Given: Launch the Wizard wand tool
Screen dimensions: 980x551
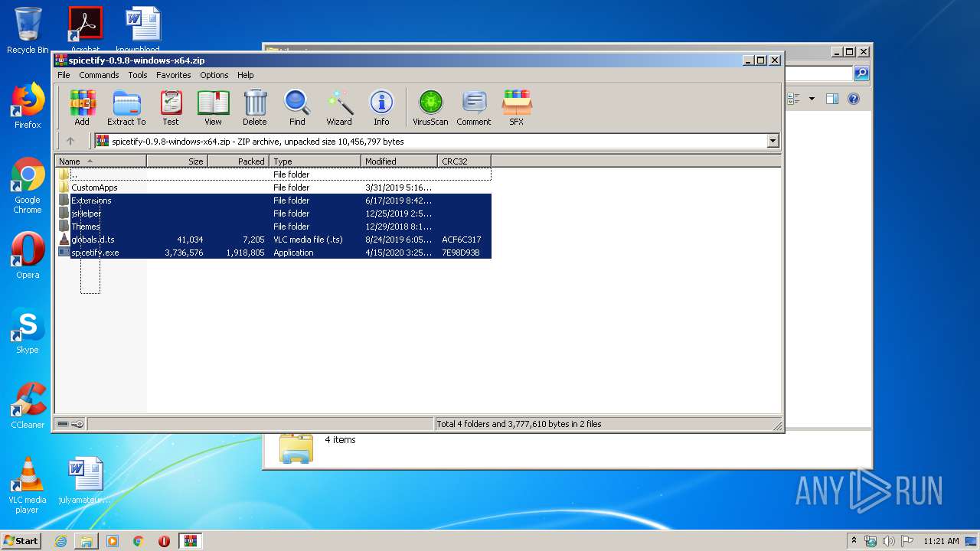Looking at the screenshot, I should pos(339,107).
